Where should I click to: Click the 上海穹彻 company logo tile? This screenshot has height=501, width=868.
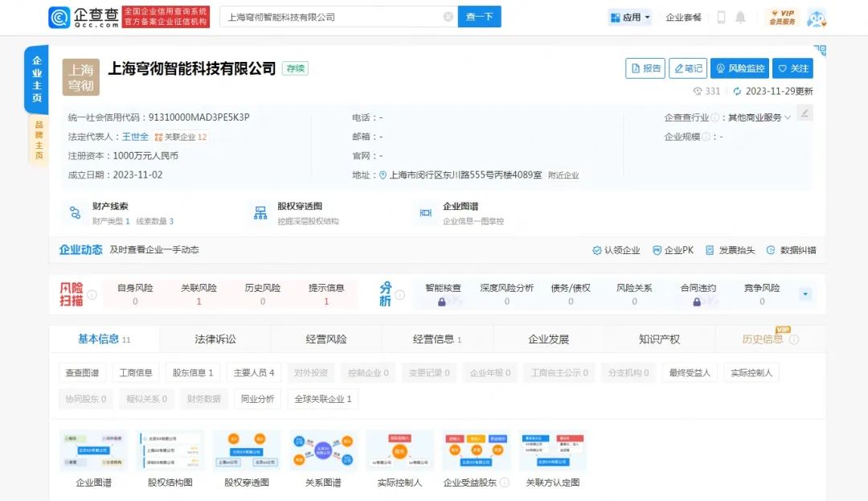81,77
